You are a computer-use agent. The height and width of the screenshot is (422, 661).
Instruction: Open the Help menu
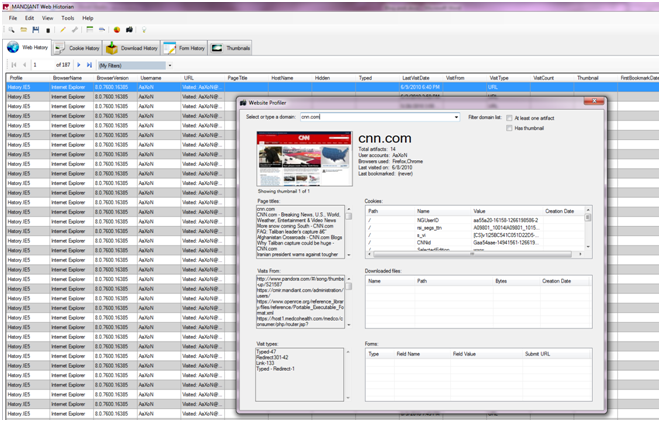point(88,18)
